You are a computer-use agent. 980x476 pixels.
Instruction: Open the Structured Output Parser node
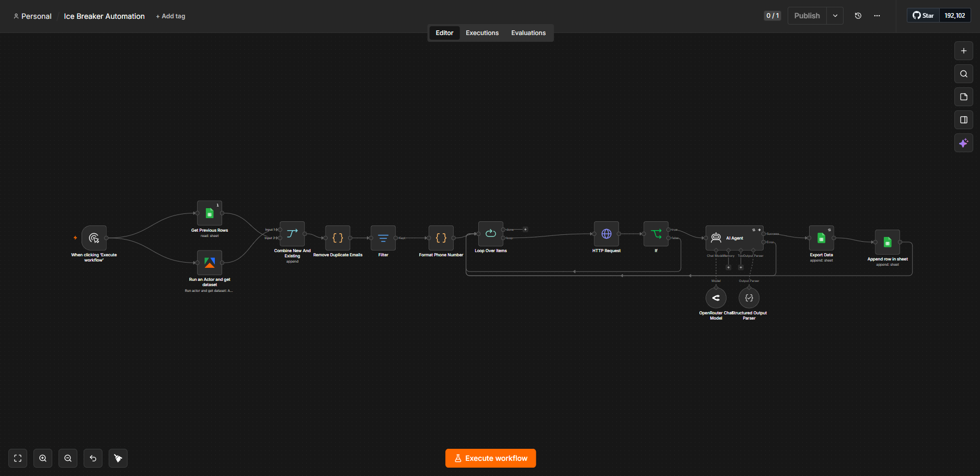point(749,298)
